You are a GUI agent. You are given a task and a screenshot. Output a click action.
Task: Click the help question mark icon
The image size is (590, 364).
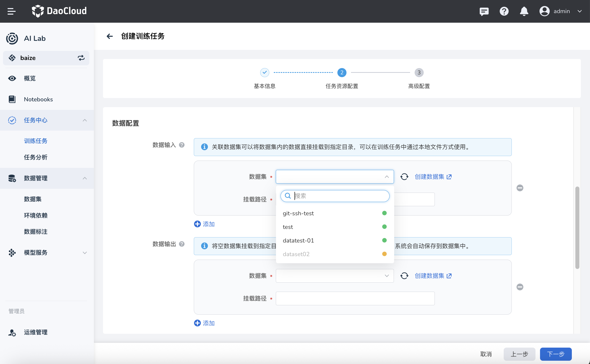point(504,11)
